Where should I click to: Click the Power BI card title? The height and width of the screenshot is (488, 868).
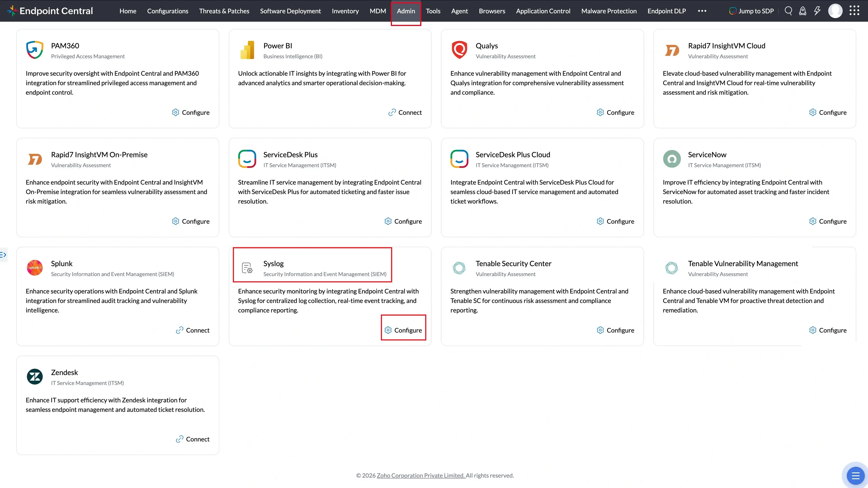pyautogui.click(x=278, y=46)
